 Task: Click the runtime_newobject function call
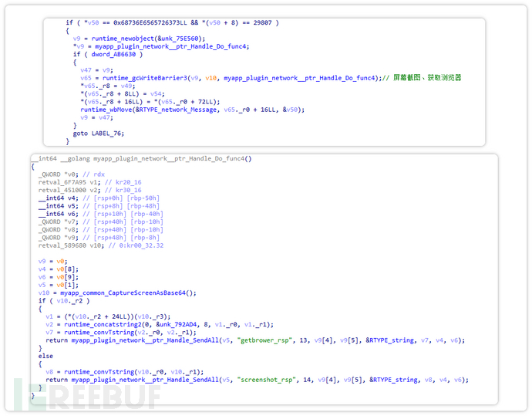117,38
